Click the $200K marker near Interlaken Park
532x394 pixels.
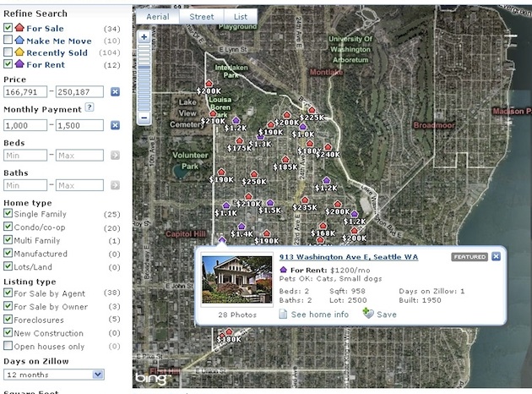(209, 83)
